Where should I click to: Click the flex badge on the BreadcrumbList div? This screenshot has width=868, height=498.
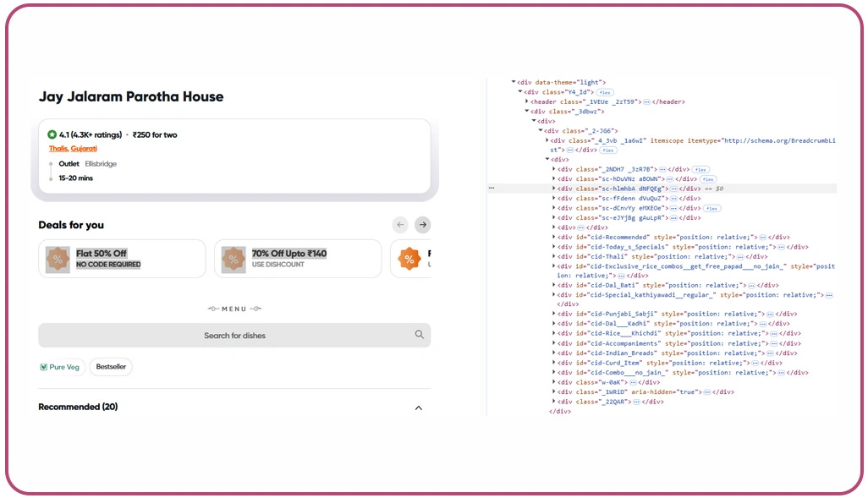tap(607, 150)
